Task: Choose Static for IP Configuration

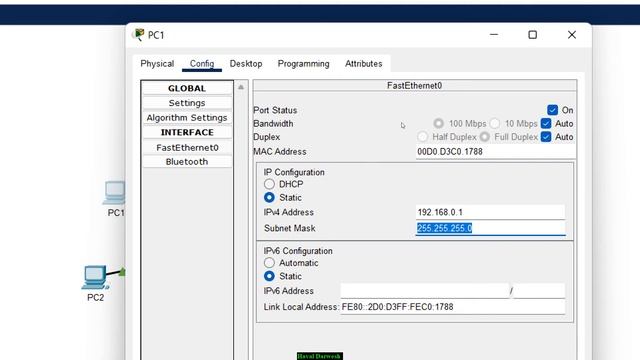Action: (x=269, y=198)
